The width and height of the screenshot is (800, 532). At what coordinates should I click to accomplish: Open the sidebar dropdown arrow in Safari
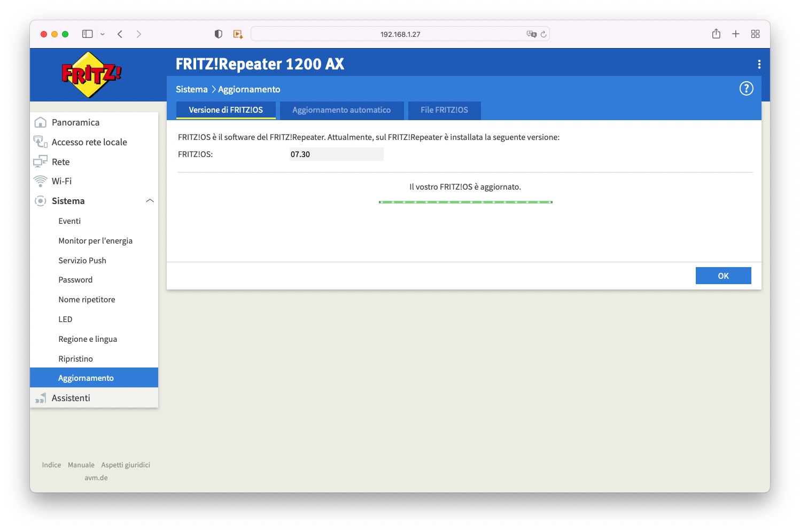click(x=103, y=34)
